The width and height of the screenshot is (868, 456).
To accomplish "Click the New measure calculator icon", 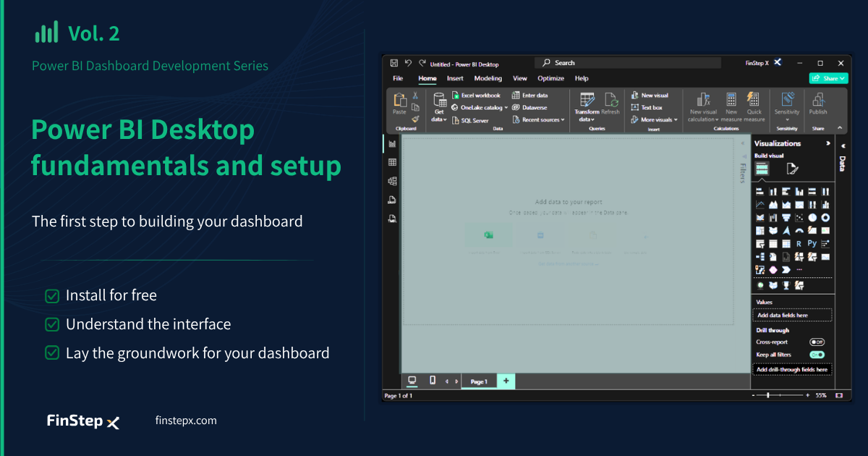I will click(731, 100).
